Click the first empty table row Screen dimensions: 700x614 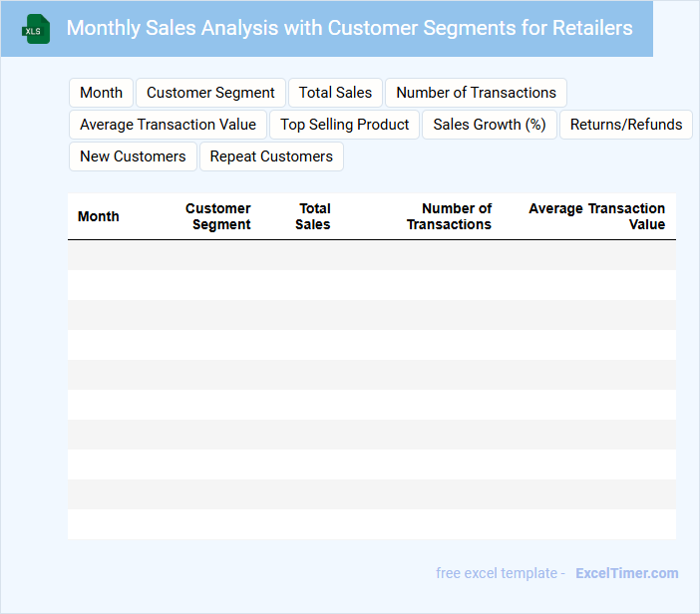click(x=371, y=255)
